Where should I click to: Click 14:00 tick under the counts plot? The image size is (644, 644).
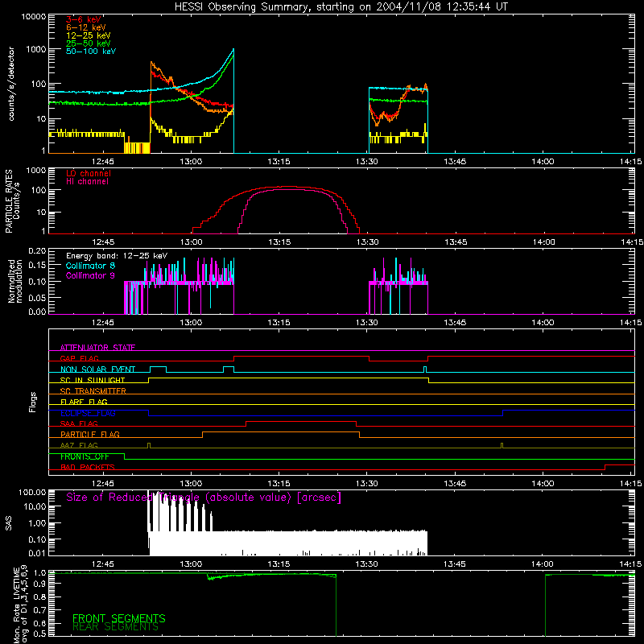(543, 162)
